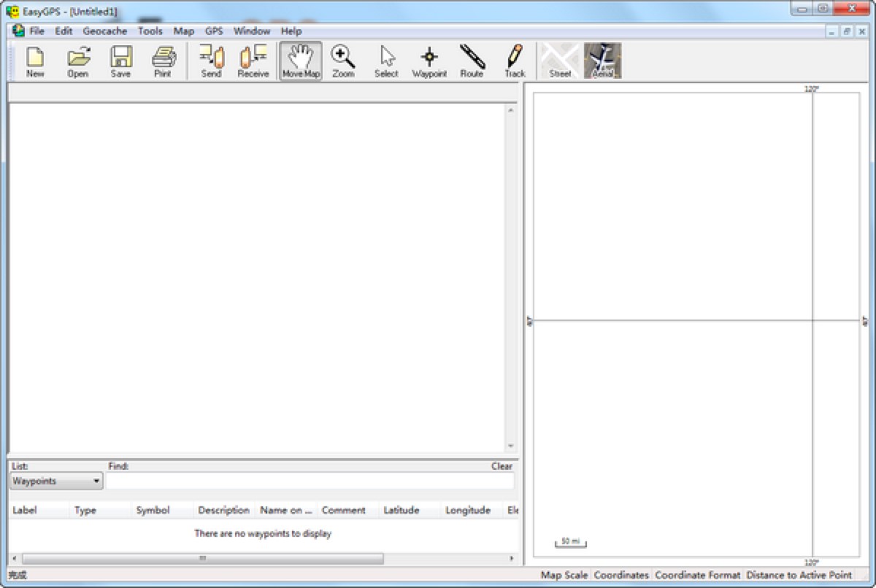Click the Receive from GPS icon

click(253, 60)
